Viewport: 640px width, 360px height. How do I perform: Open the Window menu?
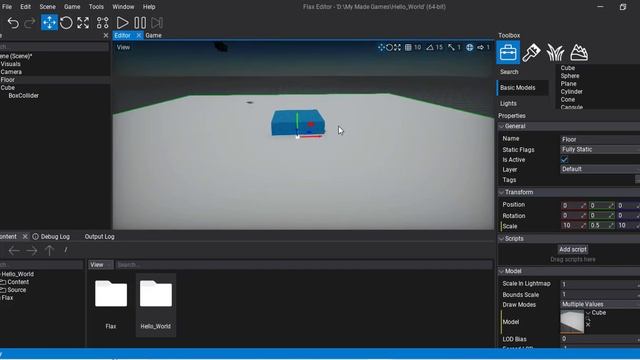123,7
